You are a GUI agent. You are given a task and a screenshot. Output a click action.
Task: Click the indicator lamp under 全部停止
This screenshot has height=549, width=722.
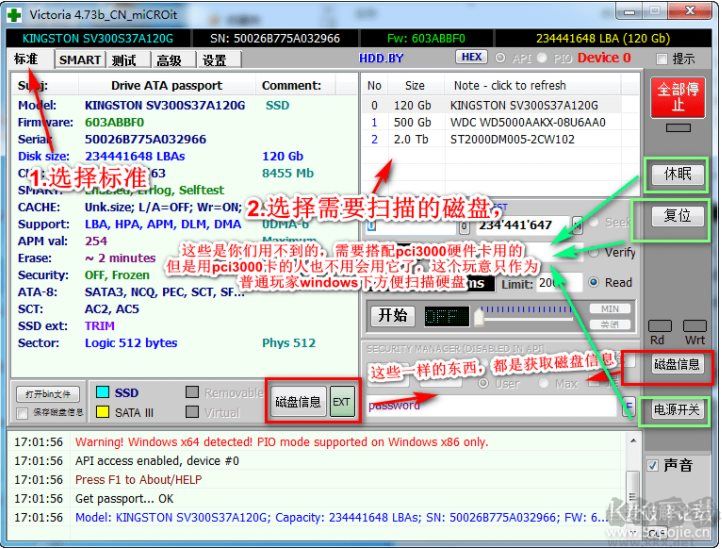click(678, 128)
